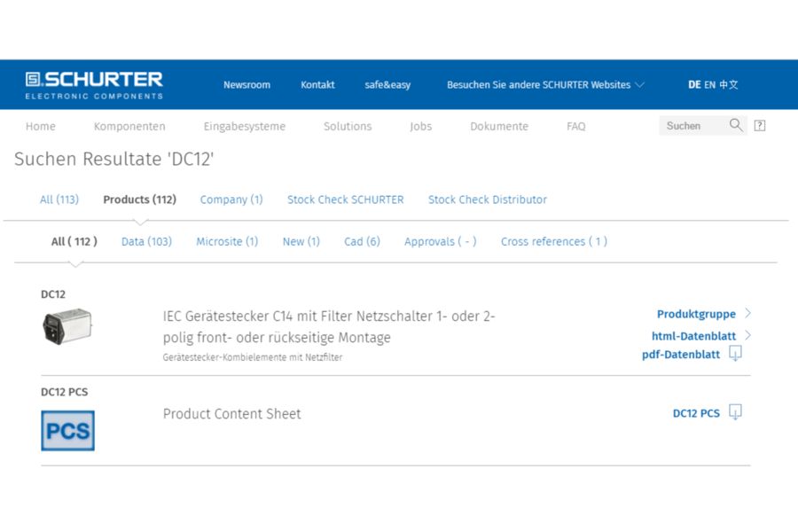Viewport: 798px width, 532px height.
Task: Open the search help question-mark icon
Action: point(759,126)
